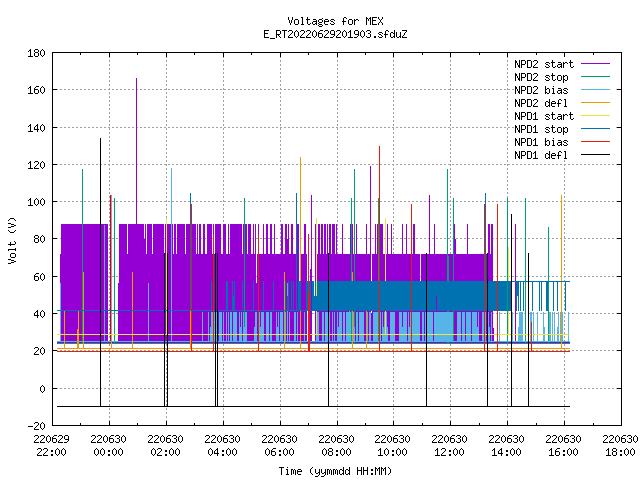Image resolution: width=640 pixels, height=480 pixels.
Task: Click the x-axis tick "220630 00:00"
Action: pyautogui.click(x=109, y=446)
